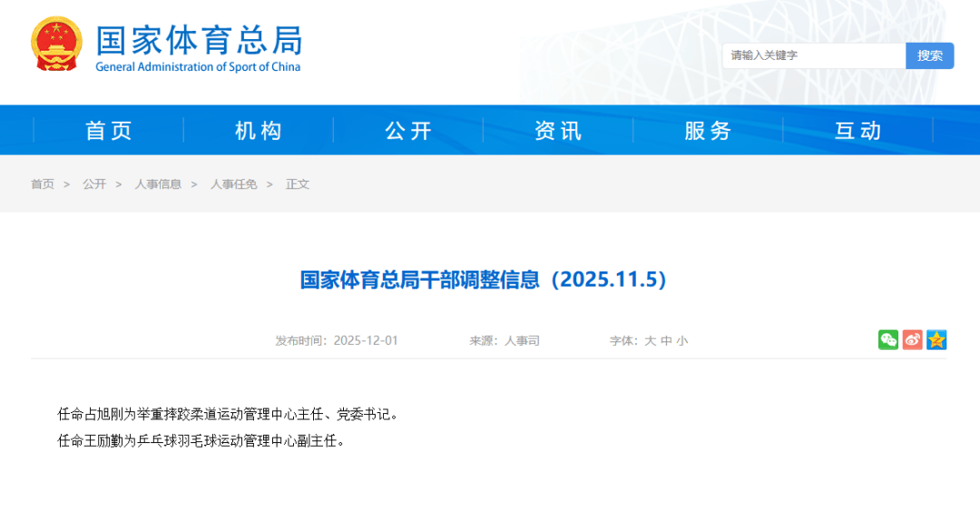
Task: Set font size to 小
Action: 681,341
